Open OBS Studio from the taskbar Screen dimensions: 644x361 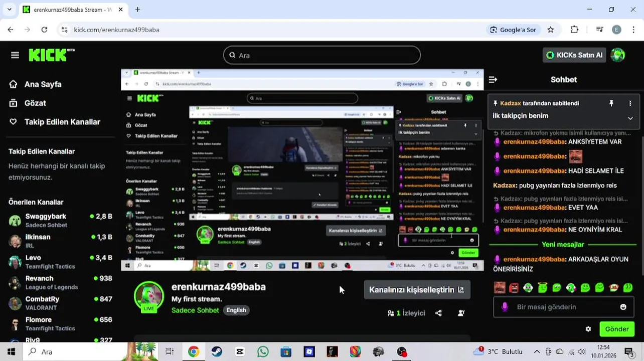(x=402, y=351)
